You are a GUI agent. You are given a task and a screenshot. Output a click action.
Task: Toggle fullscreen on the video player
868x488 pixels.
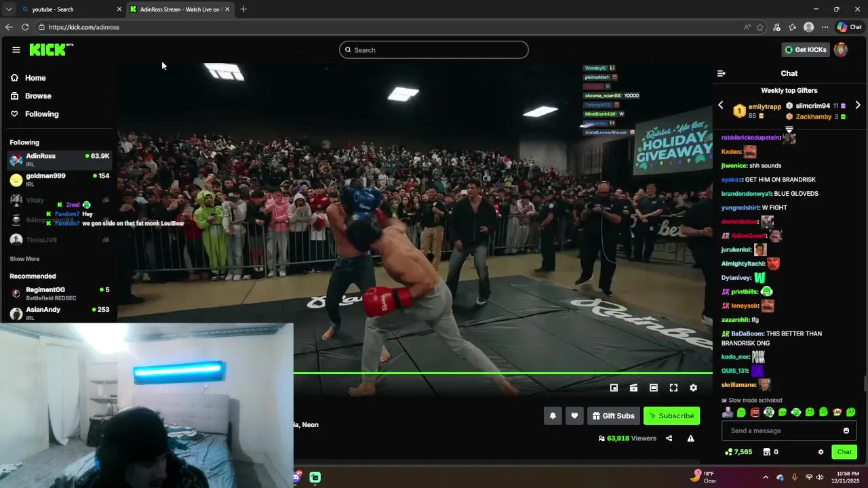point(673,388)
